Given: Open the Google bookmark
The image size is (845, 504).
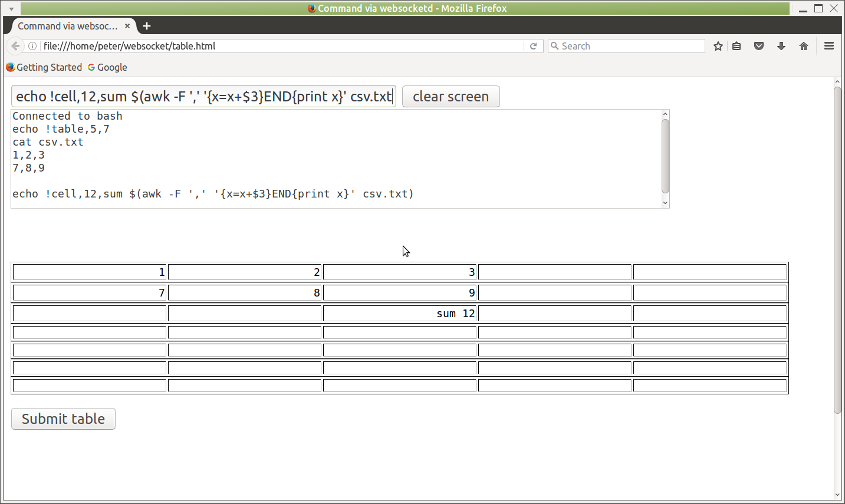Looking at the screenshot, I should (107, 67).
